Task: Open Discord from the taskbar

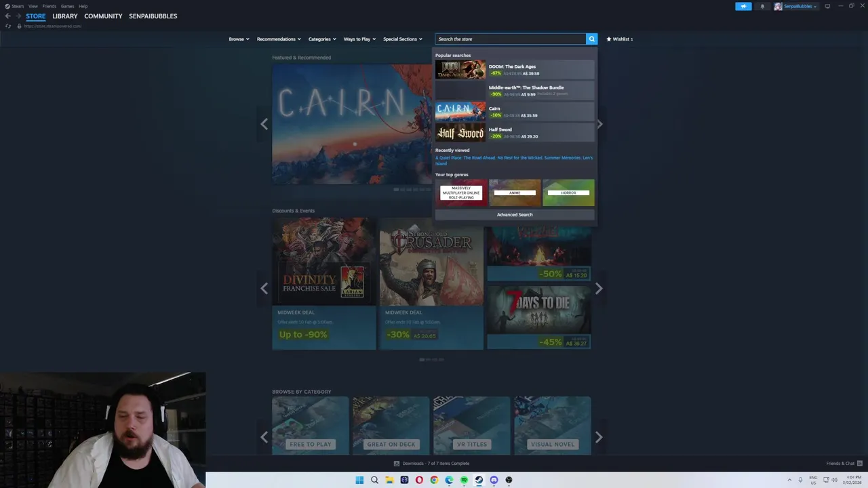Action: coord(494,480)
